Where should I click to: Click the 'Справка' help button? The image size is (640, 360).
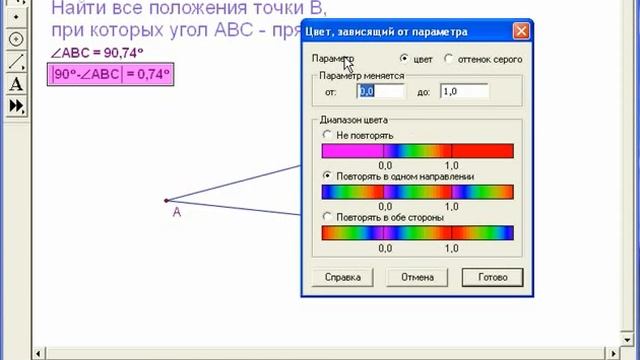click(342, 277)
